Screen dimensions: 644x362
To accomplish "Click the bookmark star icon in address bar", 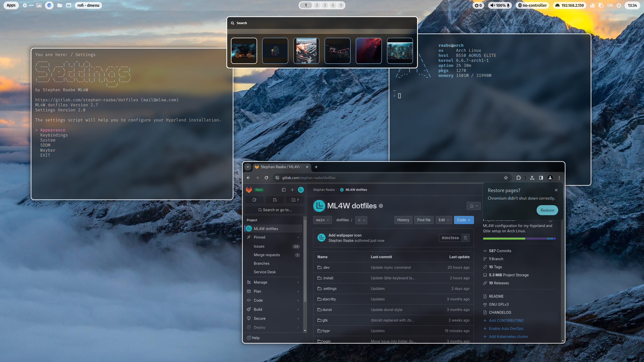I will tap(506, 178).
